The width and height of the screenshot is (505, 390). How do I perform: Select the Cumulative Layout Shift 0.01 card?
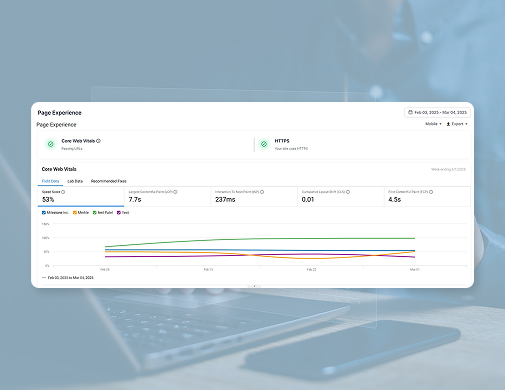point(341,196)
